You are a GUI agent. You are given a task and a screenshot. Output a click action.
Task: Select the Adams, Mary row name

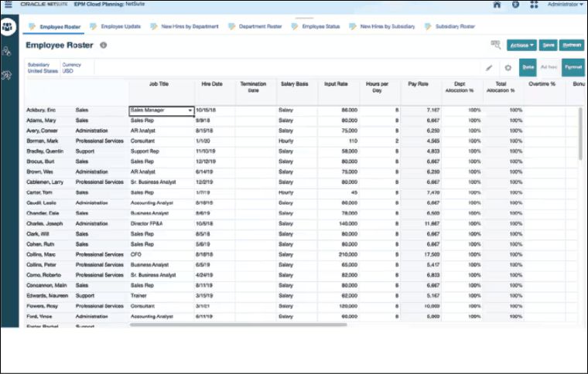click(41, 121)
